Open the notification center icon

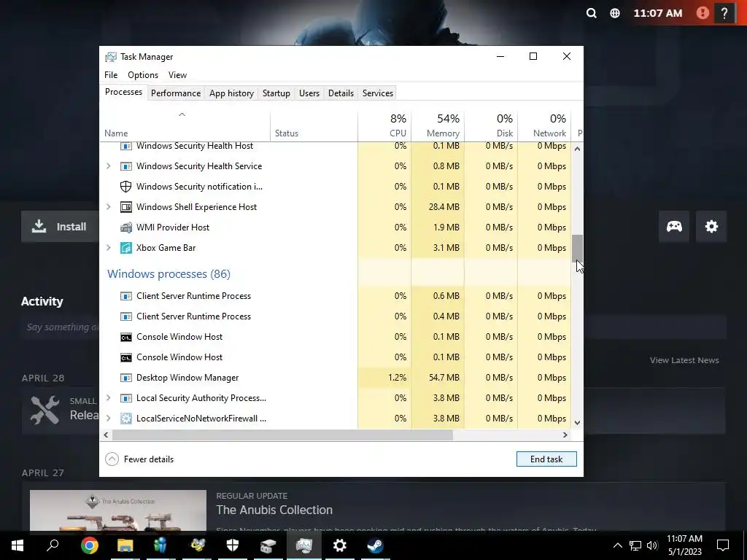point(723,545)
